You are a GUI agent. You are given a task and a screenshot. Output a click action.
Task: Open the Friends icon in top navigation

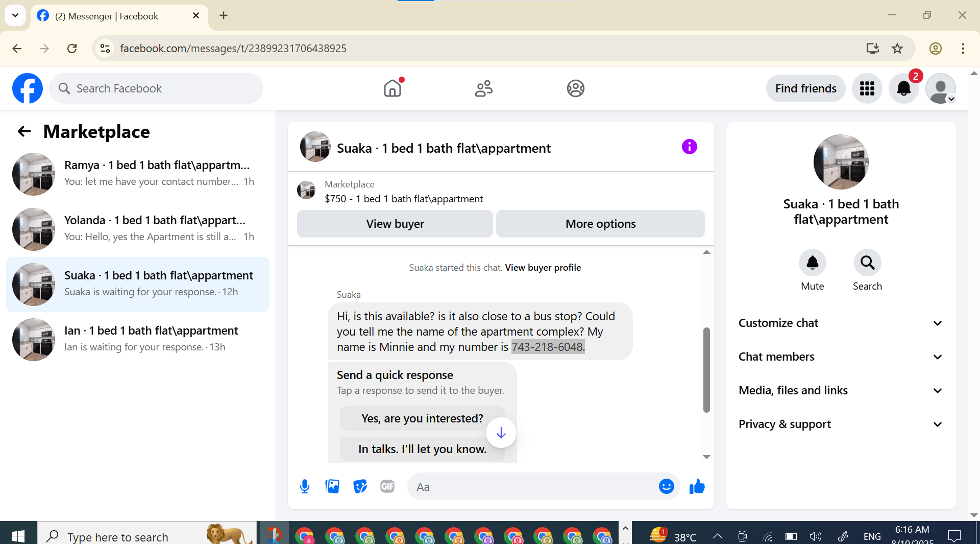484,88
